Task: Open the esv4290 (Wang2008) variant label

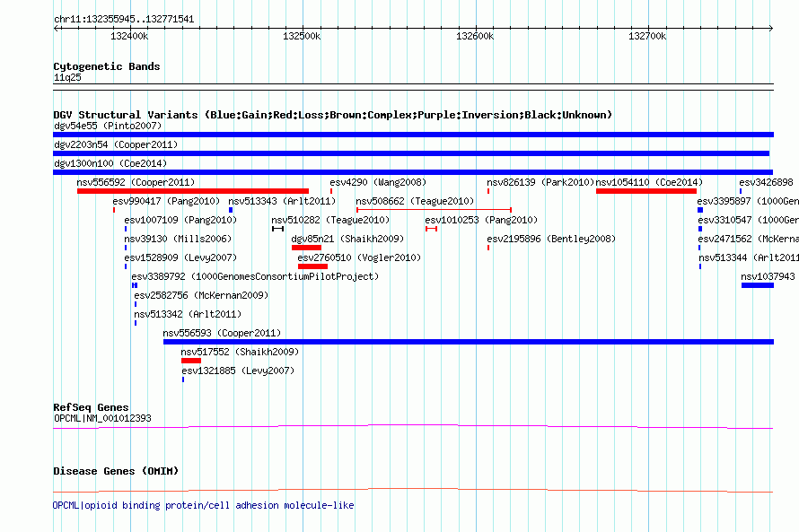Action: [378, 182]
